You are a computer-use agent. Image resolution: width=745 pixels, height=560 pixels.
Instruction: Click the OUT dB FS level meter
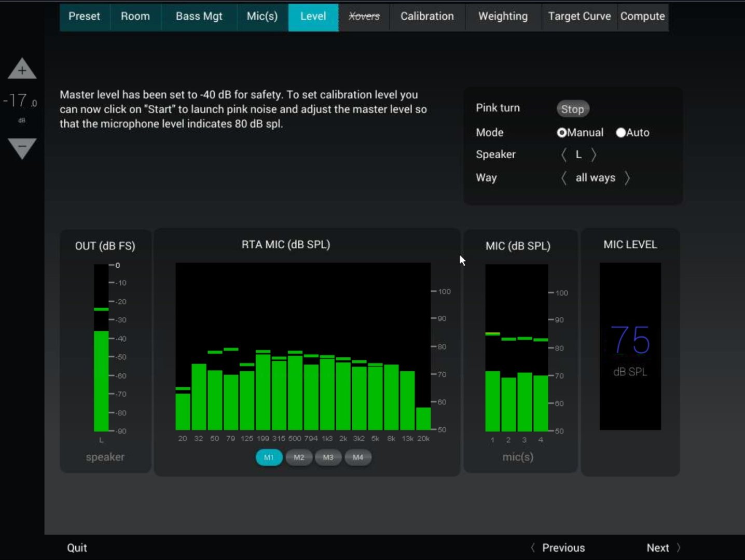point(101,347)
